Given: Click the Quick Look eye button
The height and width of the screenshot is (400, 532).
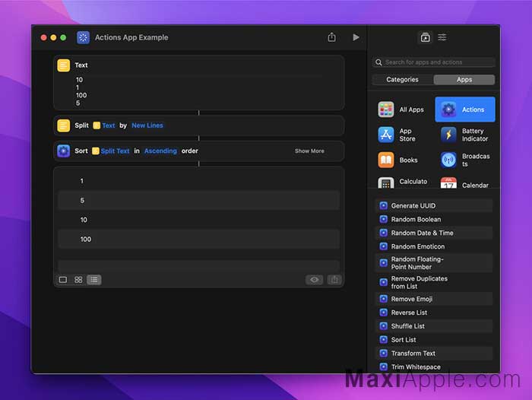Looking at the screenshot, I should [x=315, y=279].
